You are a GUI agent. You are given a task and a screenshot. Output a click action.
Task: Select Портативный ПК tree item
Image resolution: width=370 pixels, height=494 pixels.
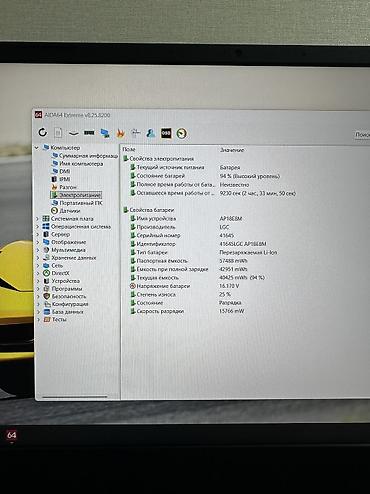click(77, 203)
